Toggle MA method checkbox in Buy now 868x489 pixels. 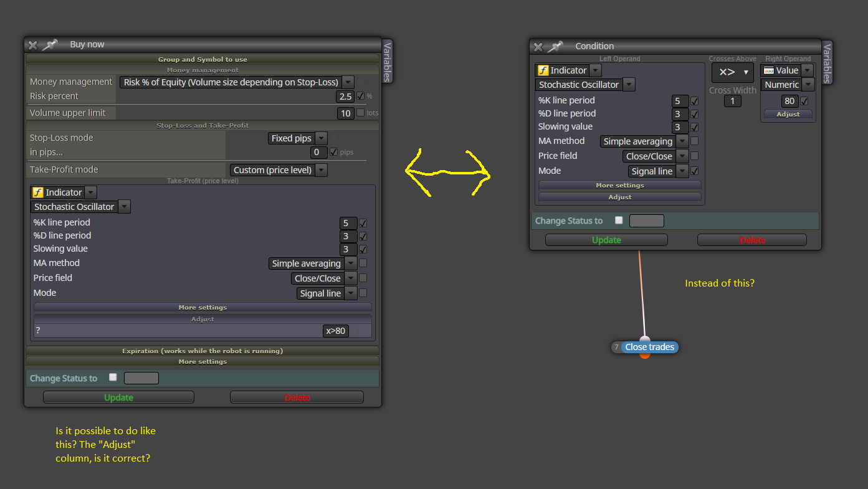click(363, 263)
